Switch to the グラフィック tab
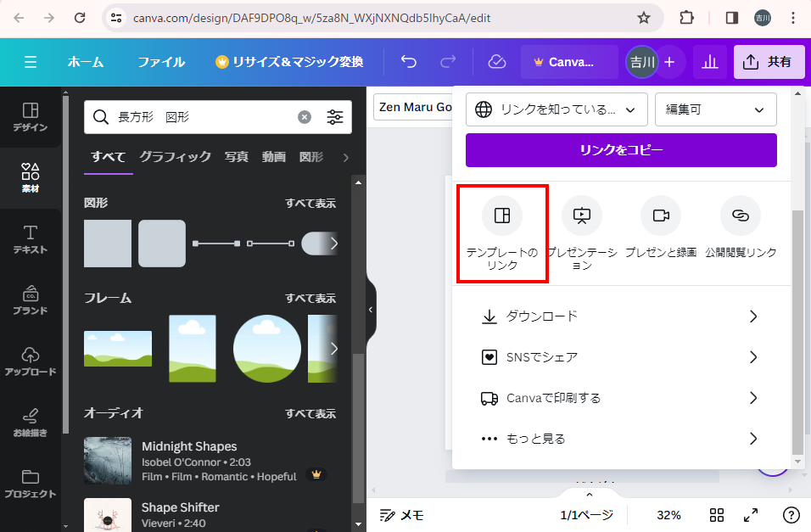 pos(175,157)
